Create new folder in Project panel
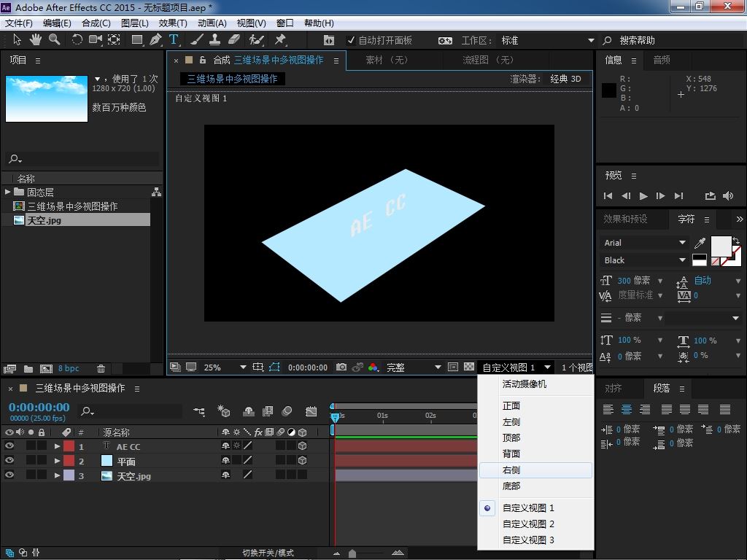Viewport: 747px width, 560px height. (x=28, y=368)
